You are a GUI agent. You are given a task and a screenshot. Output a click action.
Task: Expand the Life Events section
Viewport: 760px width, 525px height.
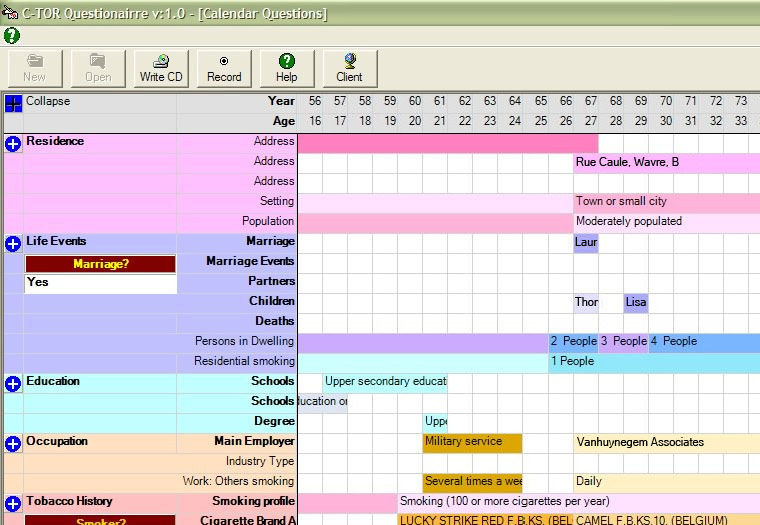13,243
